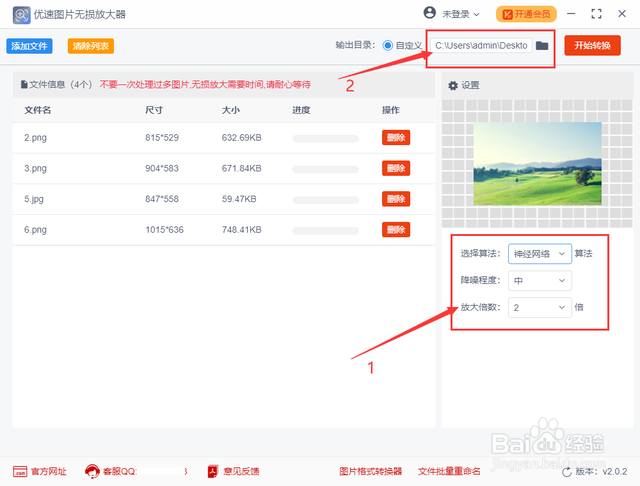The height and width of the screenshot is (486, 640).
Task: Add files with 添加文件 button
Action: pos(29,46)
